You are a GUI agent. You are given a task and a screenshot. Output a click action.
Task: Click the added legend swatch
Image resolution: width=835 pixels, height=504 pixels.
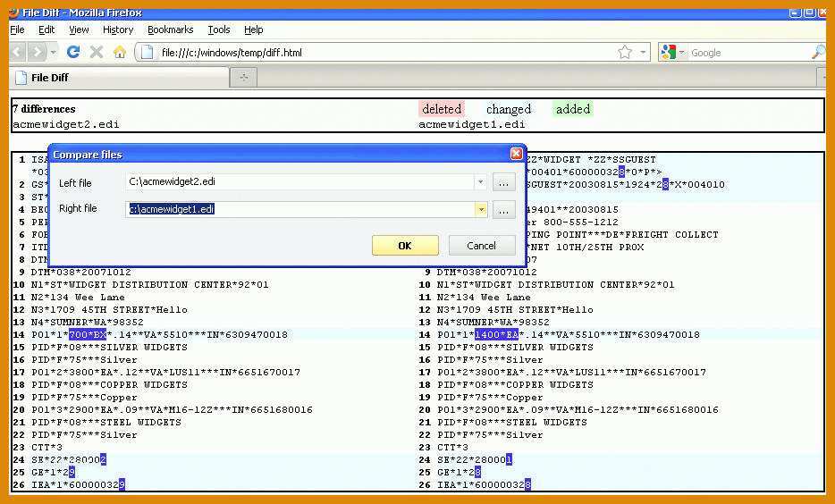click(x=572, y=109)
